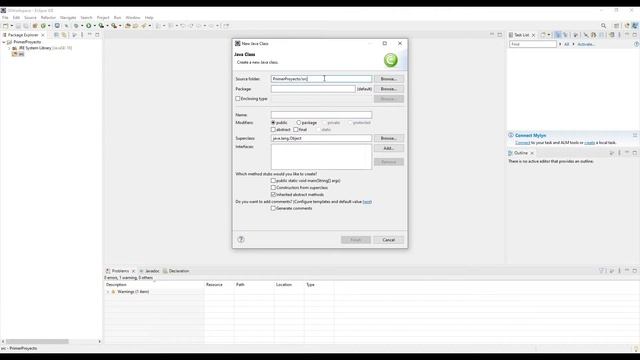The width and height of the screenshot is (640, 360).
Task: Click Browse next to Source folder
Action: tap(389, 79)
